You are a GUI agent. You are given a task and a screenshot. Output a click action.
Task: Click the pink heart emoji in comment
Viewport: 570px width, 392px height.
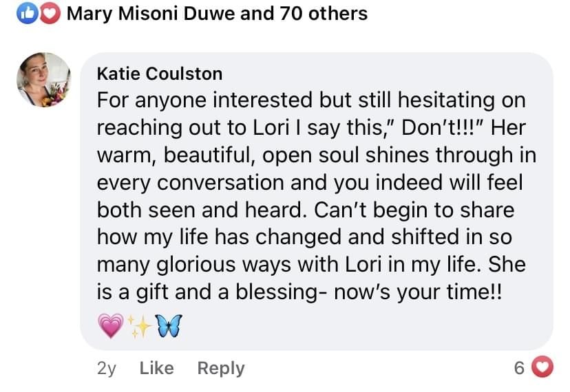click(112, 325)
